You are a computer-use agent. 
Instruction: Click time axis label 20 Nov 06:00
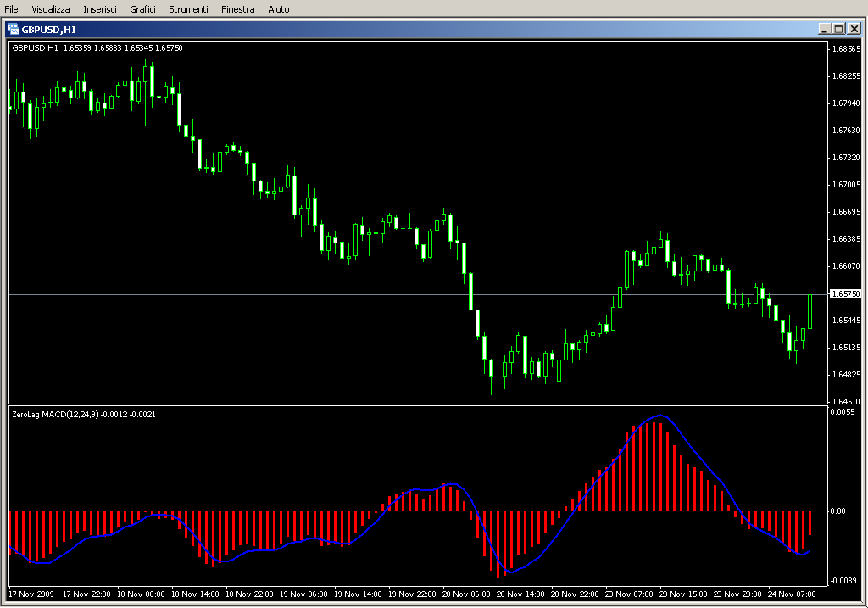467,594
